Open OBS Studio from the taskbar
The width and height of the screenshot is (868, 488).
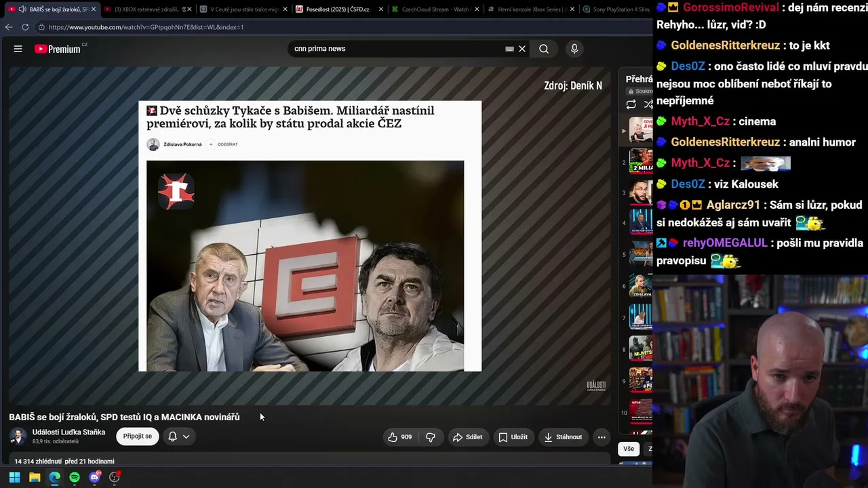coord(115,477)
